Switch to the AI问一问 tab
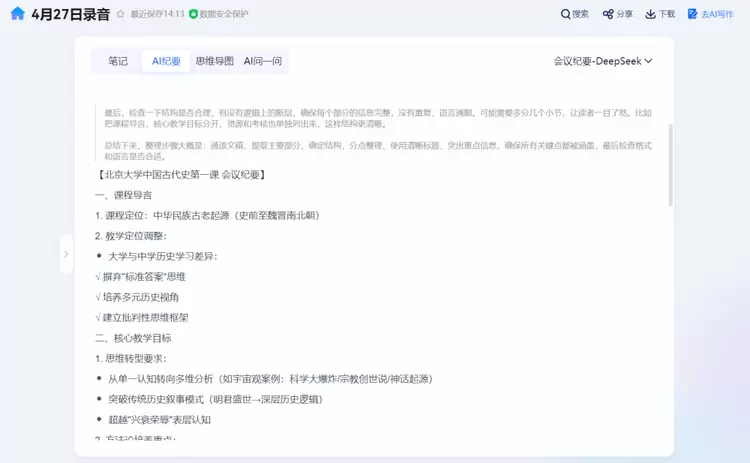This screenshot has width=750, height=463. (263, 61)
